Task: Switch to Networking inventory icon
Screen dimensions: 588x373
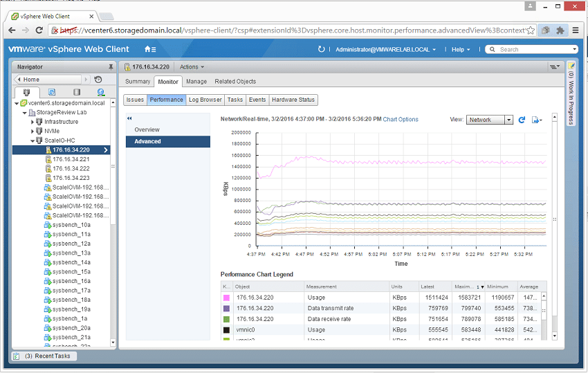Action: [101, 92]
